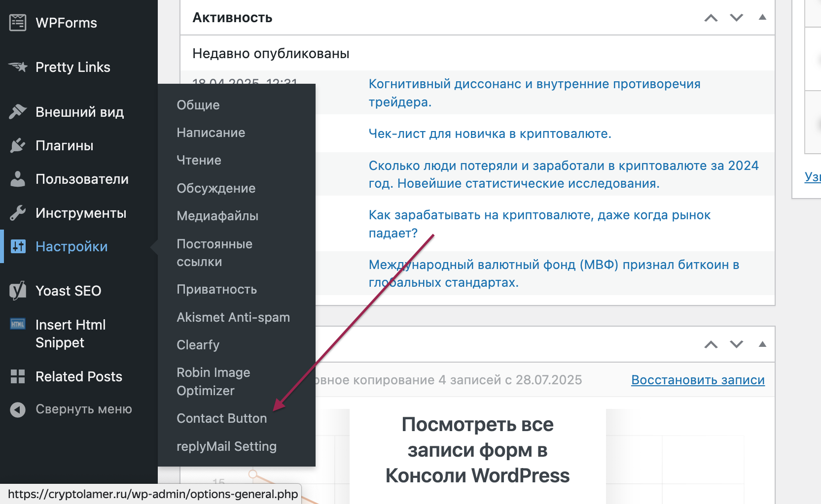Open Akismet Anti-spam settings
Screen dimensions: 821x504
coord(233,317)
